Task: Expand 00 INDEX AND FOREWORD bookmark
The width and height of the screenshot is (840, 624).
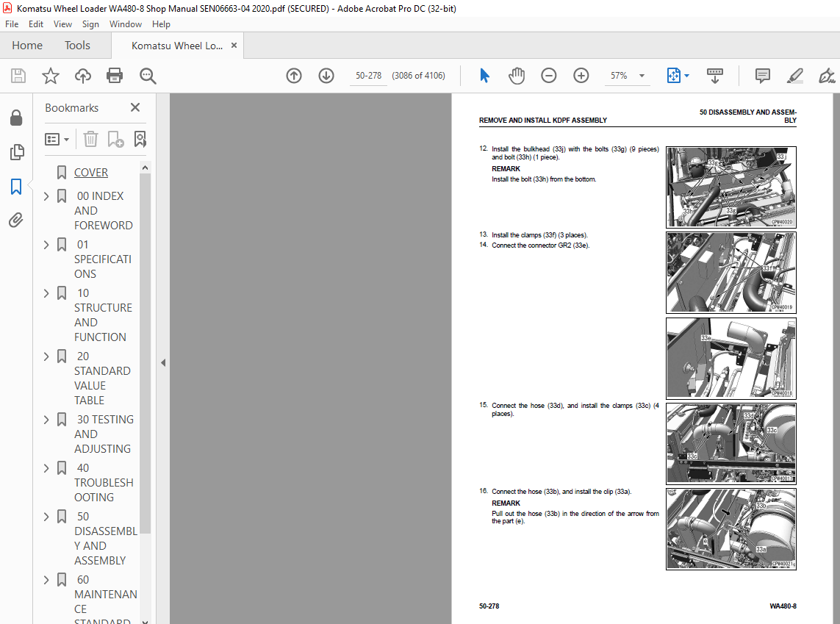Action: tap(46, 196)
